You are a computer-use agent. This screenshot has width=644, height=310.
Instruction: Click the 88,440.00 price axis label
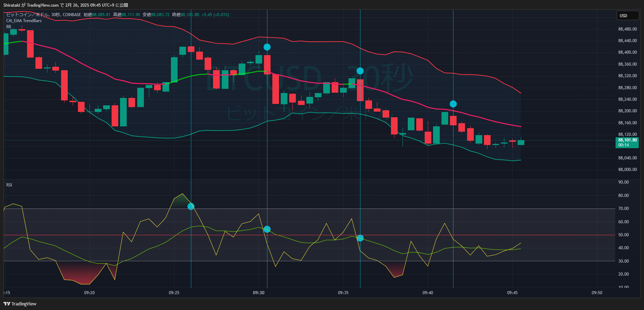[628, 41]
